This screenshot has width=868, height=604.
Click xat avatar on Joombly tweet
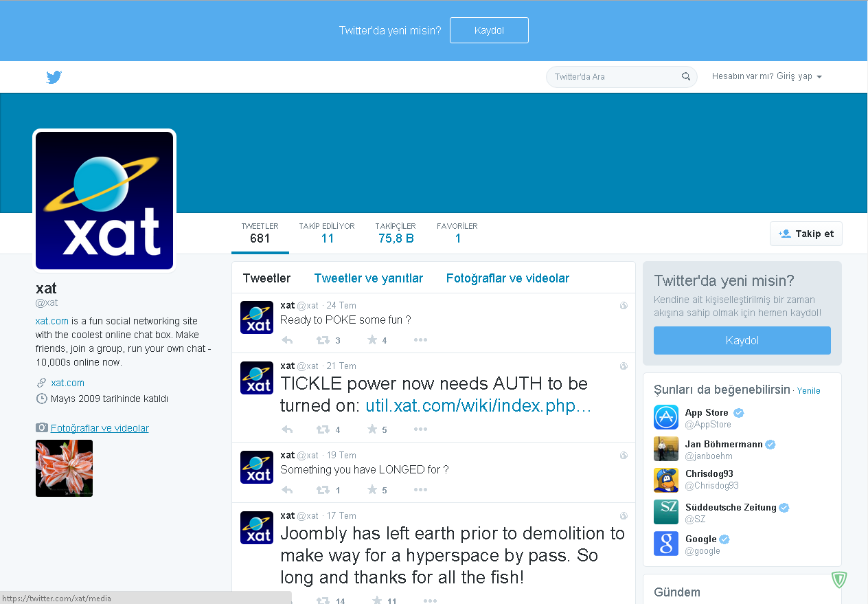coord(257,528)
